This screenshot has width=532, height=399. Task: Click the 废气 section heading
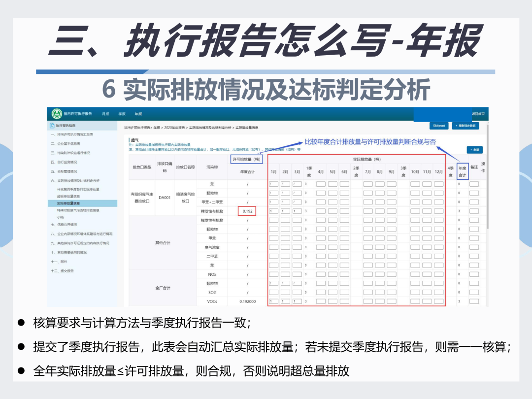coord(134,140)
